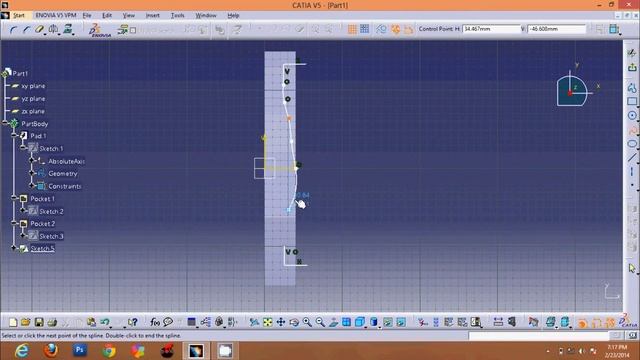The image size is (640, 360).
Task: Toggle Construction/Standard Element mode
Action: (x=381, y=29)
